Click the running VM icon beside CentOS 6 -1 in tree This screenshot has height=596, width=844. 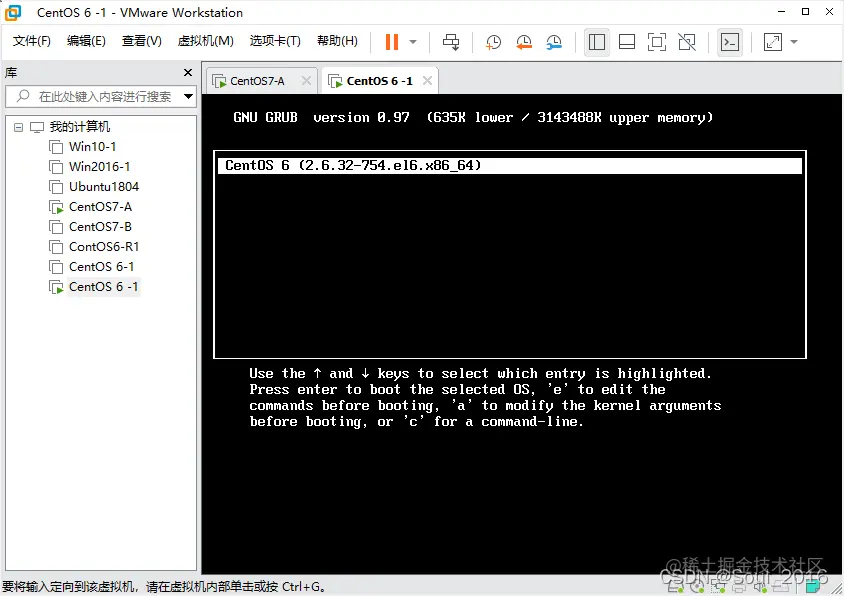click(56, 287)
